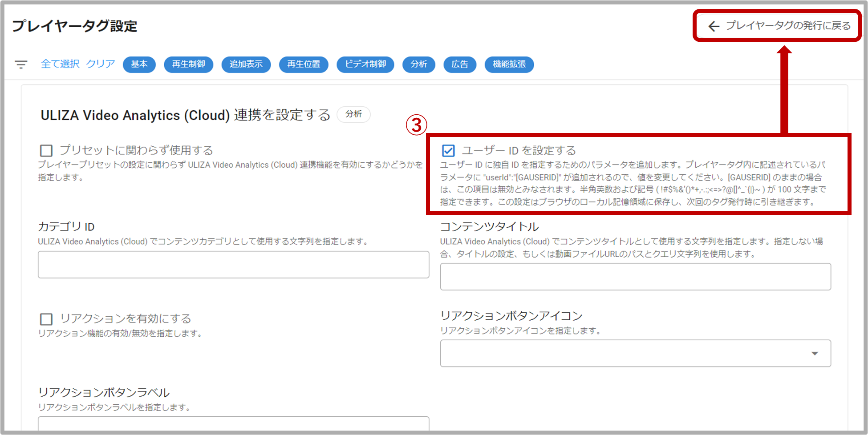
Task: Click クリア link
Action: [x=101, y=64]
